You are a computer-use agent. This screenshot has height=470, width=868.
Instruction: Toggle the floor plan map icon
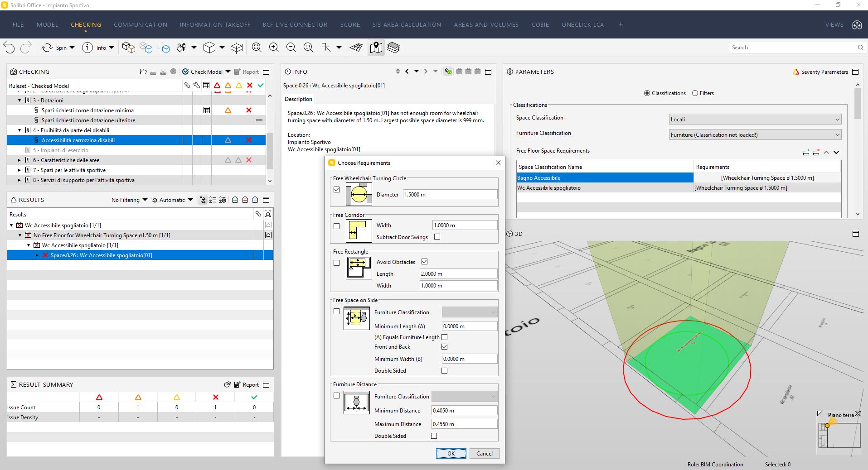click(376, 48)
